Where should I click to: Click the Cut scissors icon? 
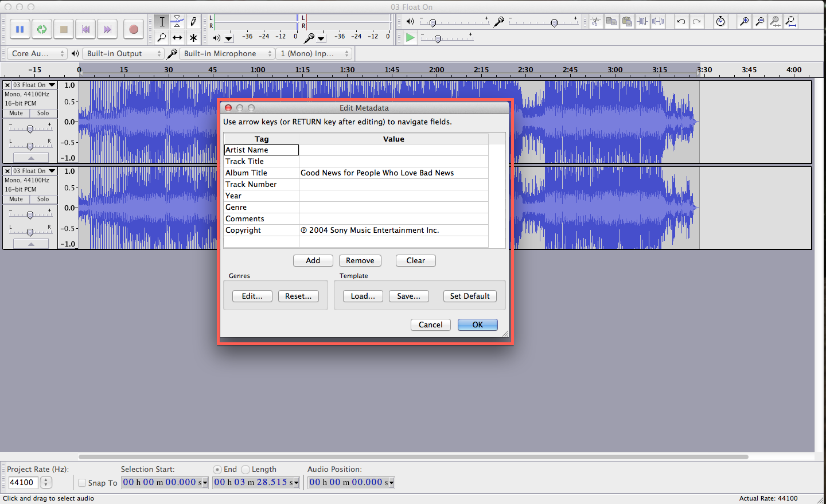[x=596, y=22]
